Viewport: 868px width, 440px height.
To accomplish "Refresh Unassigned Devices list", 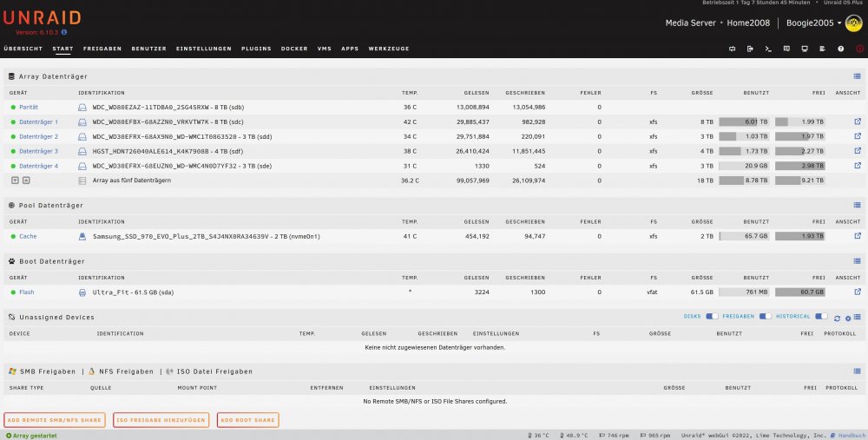I will 837,319.
